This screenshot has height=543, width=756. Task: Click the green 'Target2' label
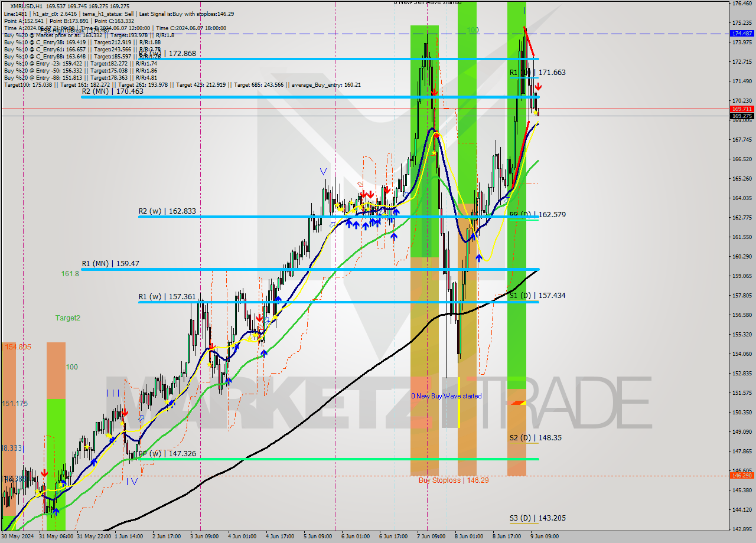pos(68,318)
